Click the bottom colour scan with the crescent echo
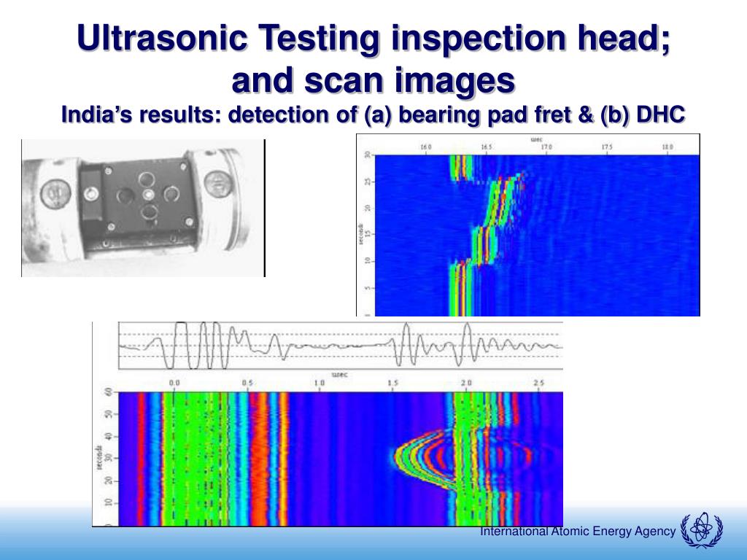Image resolution: width=747 pixels, height=560 pixels. [341, 459]
